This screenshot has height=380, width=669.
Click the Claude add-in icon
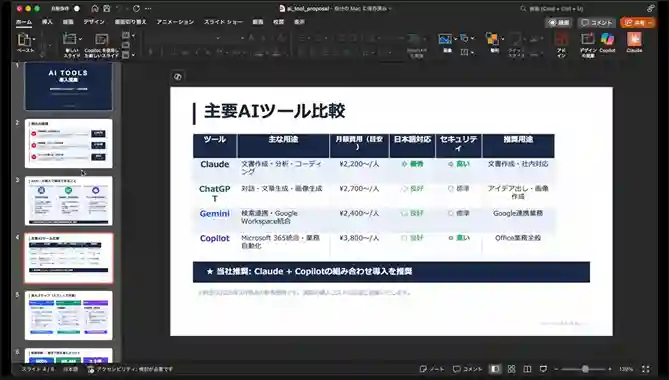coord(634,39)
